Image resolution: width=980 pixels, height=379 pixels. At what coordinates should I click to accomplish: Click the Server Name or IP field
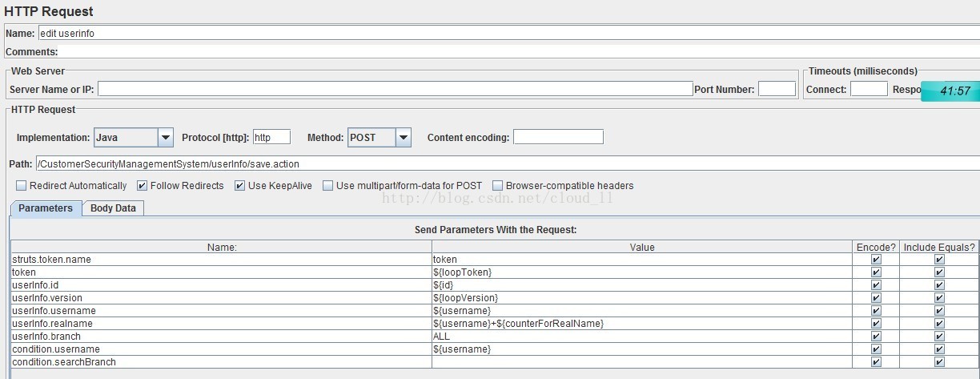(x=395, y=89)
